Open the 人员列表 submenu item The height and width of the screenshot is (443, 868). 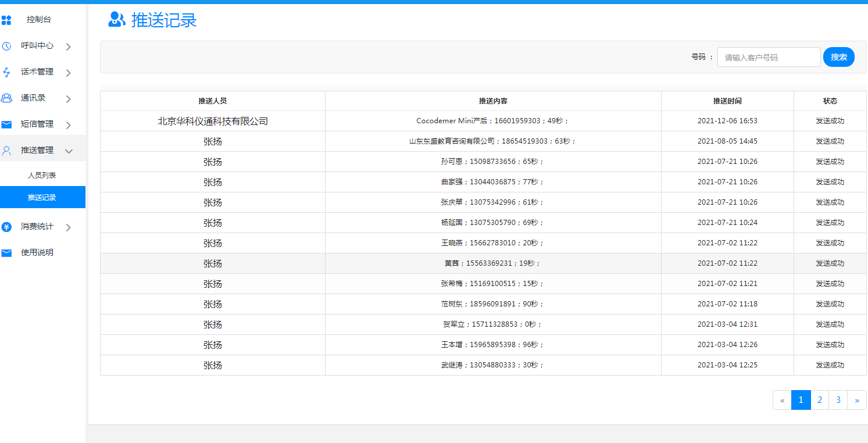(42, 175)
